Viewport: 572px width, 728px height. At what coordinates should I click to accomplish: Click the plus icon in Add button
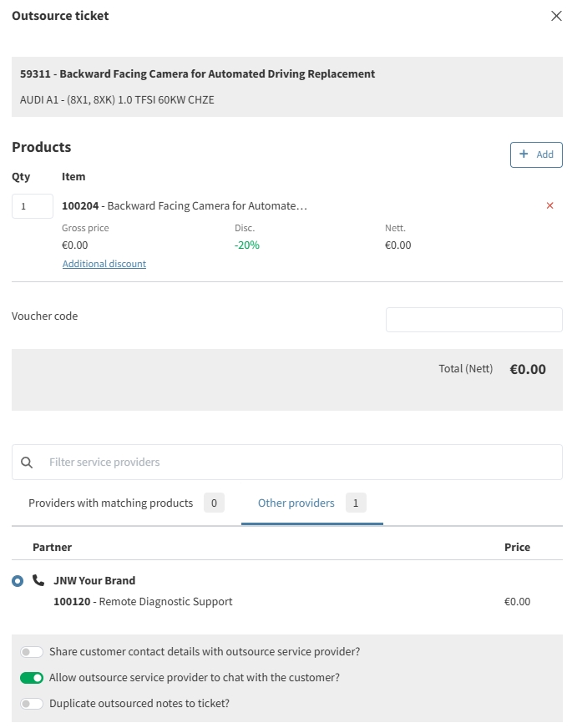coord(524,154)
